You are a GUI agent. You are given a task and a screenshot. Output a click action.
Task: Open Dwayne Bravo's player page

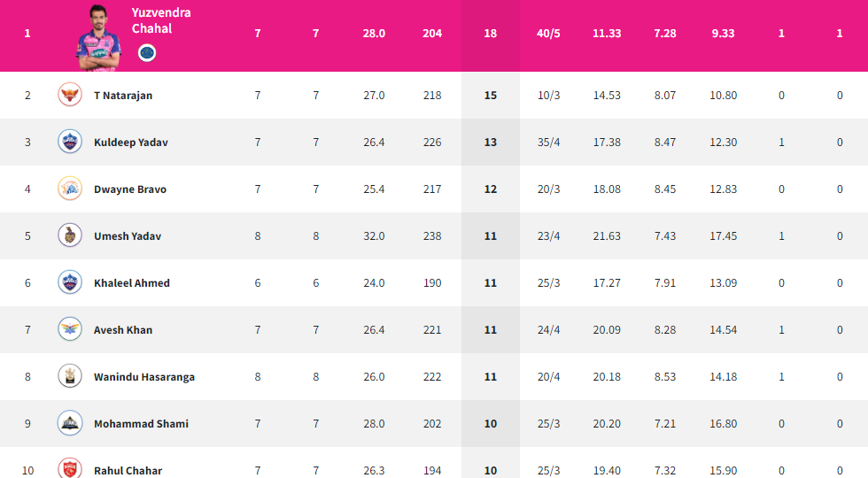tap(130, 189)
